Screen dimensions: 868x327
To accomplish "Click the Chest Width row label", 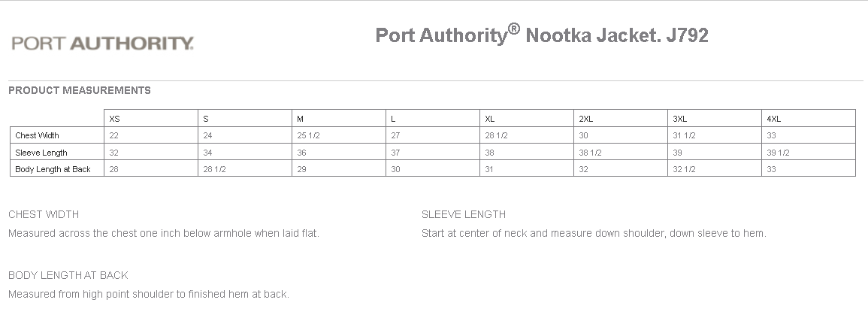I will (37, 135).
